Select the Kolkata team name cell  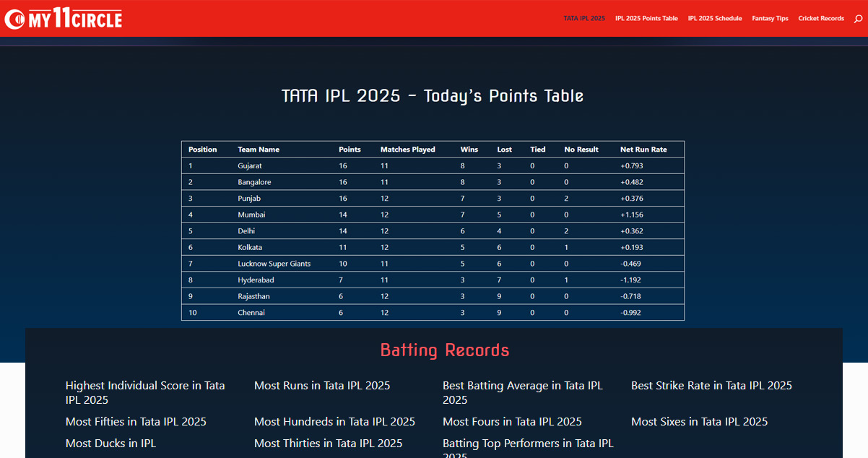click(250, 247)
